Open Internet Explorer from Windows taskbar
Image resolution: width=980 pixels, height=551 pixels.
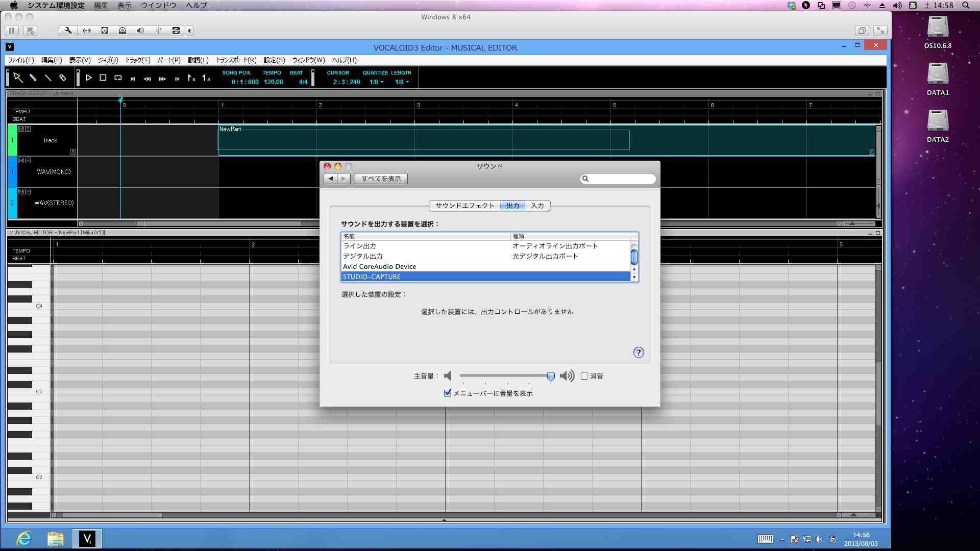pyautogui.click(x=24, y=539)
